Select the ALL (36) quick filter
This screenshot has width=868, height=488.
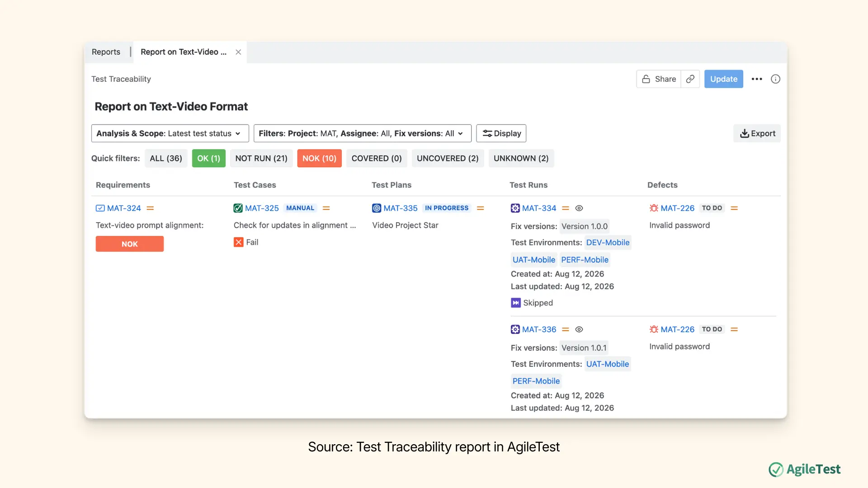166,158
